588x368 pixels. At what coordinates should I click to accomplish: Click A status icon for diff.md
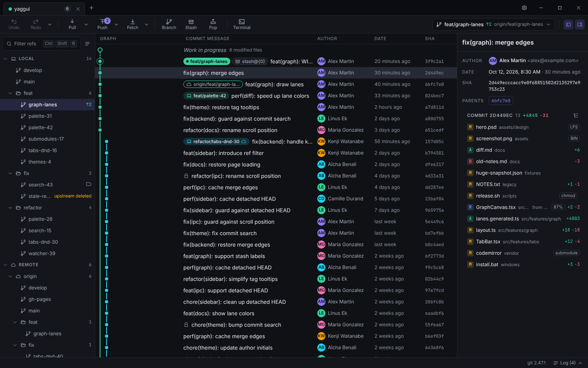point(470,150)
